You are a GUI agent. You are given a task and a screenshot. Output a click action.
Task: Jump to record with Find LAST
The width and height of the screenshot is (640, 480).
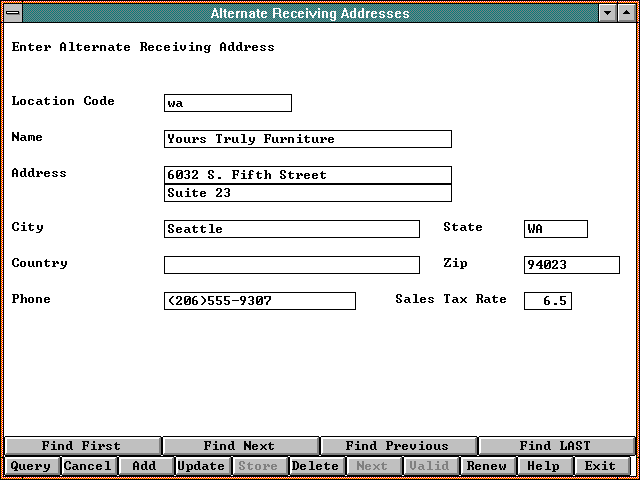555,446
